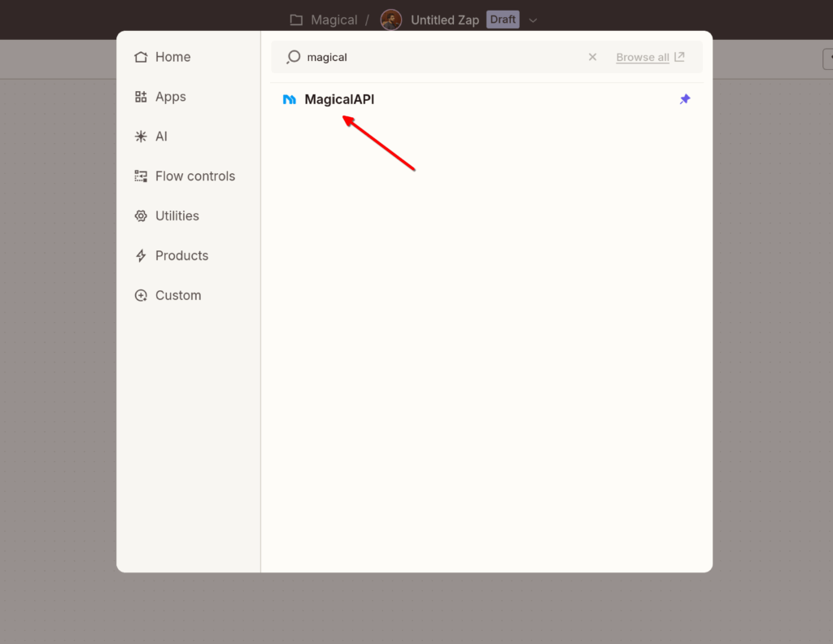
Task: Open the Magical folder breadcrumb
Action: (x=334, y=20)
